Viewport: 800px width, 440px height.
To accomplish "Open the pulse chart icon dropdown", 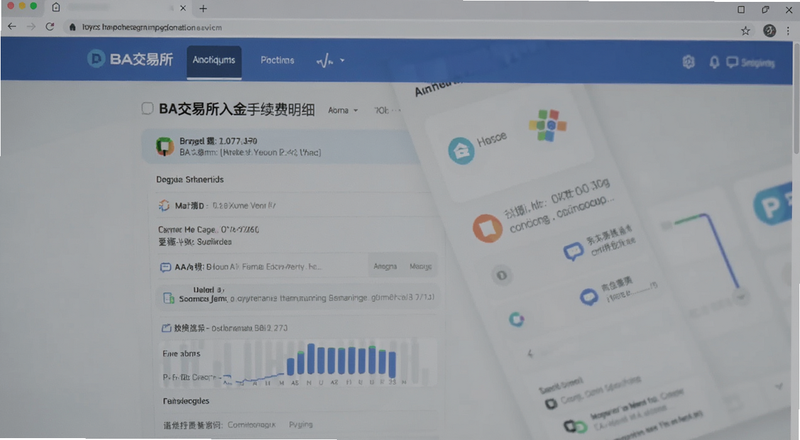I will (330, 61).
